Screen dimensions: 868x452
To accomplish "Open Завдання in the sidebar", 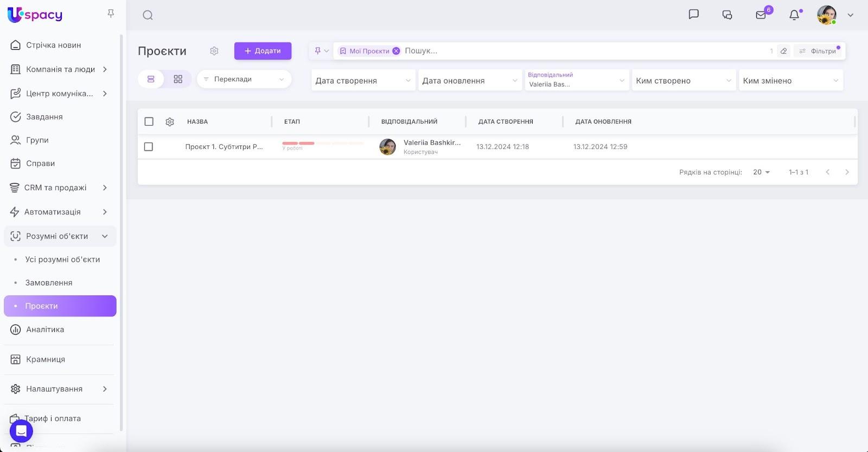I will 44,117.
